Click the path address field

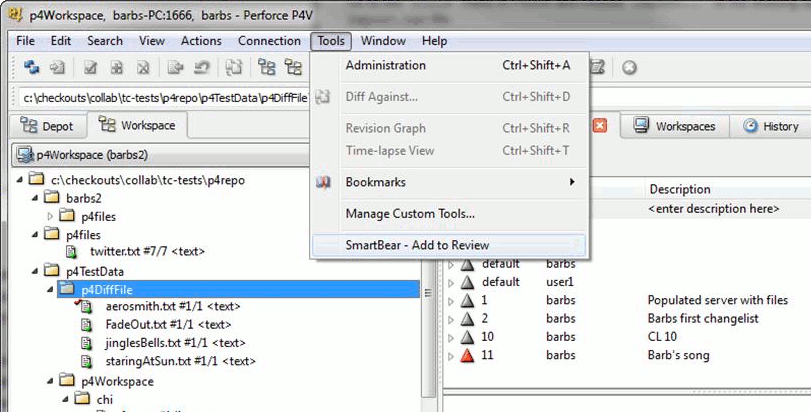[164, 98]
